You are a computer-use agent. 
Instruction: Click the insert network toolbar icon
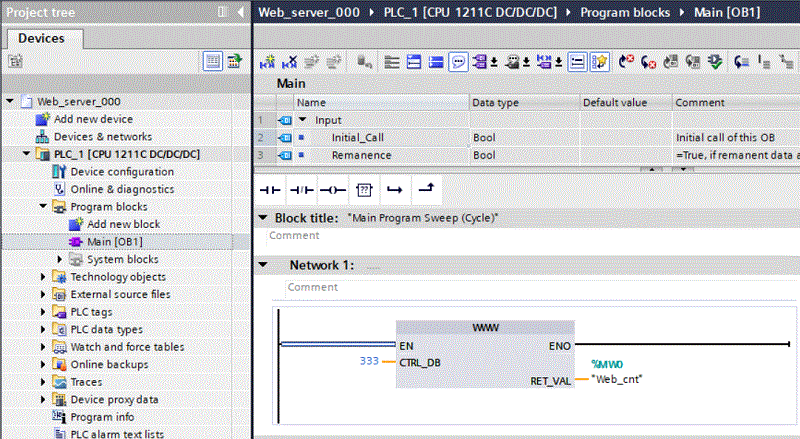tap(268, 61)
